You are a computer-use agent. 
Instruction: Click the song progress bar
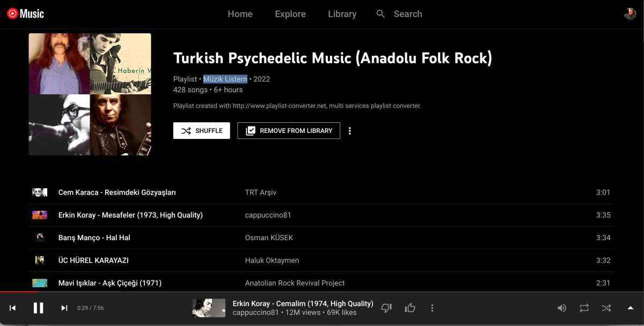(322, 293)
